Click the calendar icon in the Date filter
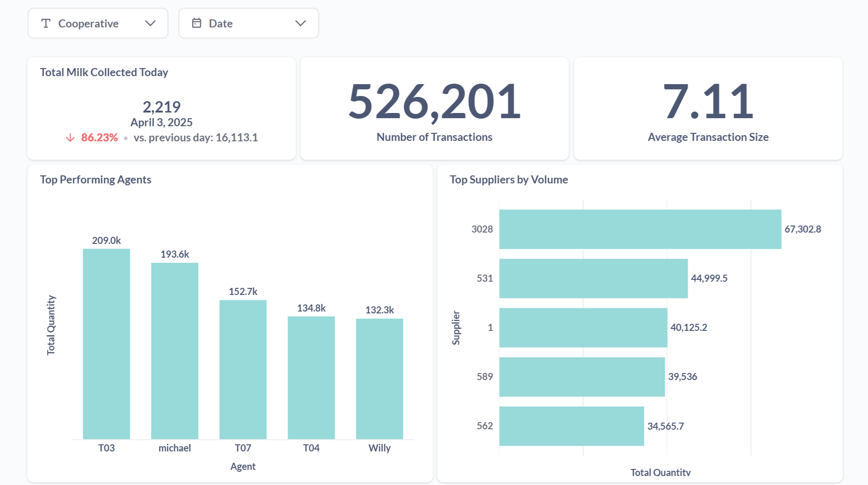 (197, 23)
